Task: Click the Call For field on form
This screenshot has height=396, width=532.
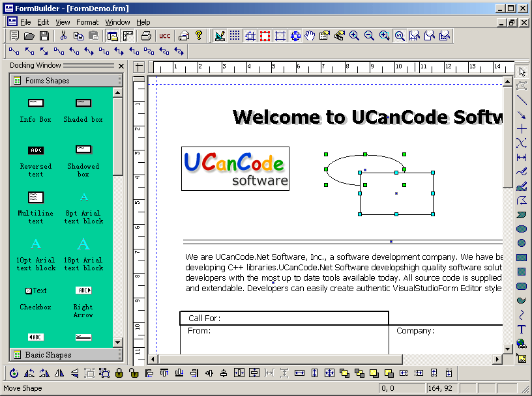Action: 284,318
